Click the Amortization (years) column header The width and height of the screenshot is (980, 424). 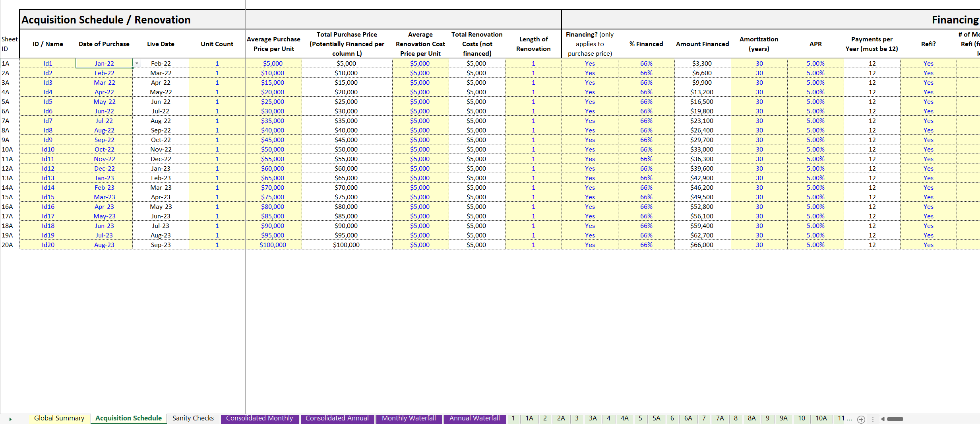pyautogui.click(x=759, y=44)
